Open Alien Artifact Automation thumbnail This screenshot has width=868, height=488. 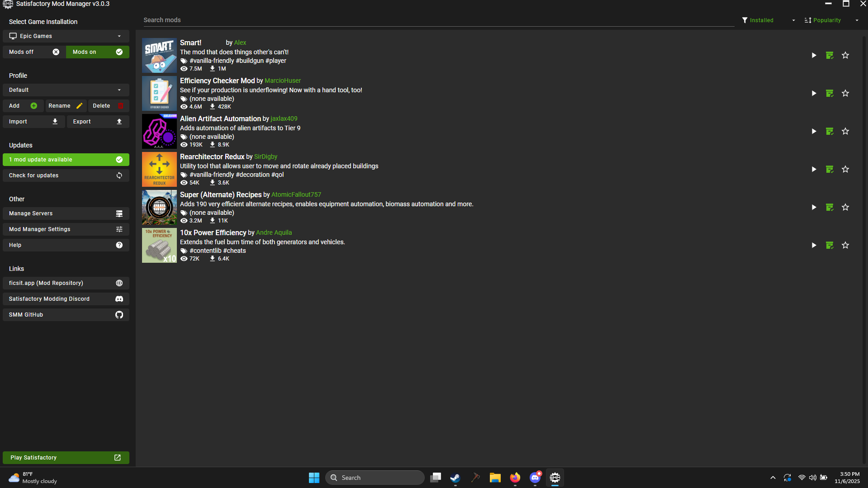coord(159,131)
